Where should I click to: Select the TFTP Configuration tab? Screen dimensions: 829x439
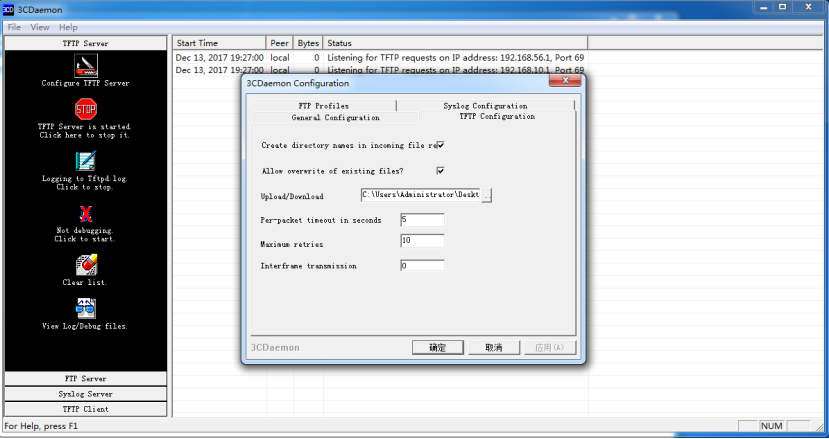coord(497,116)
